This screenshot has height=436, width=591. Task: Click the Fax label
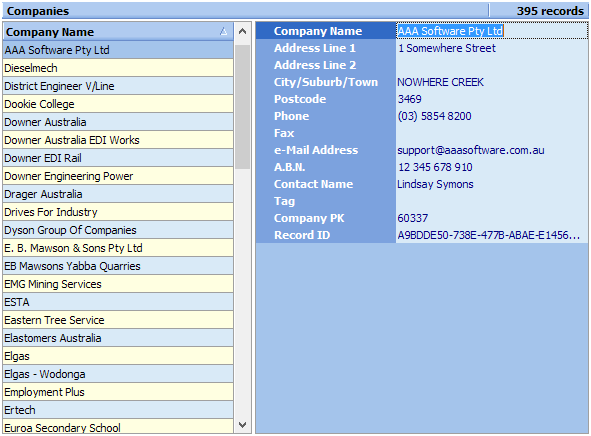tap(284, 133)
